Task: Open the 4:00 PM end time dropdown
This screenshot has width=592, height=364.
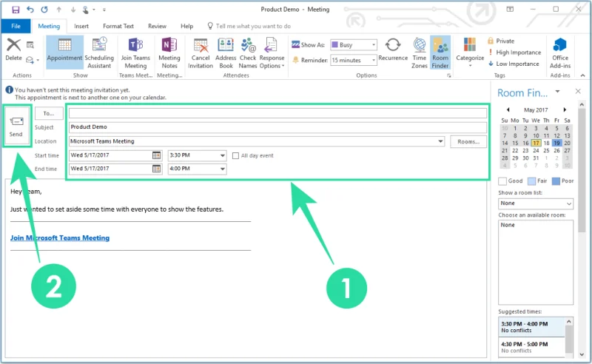Action: [x=223, y=169]
